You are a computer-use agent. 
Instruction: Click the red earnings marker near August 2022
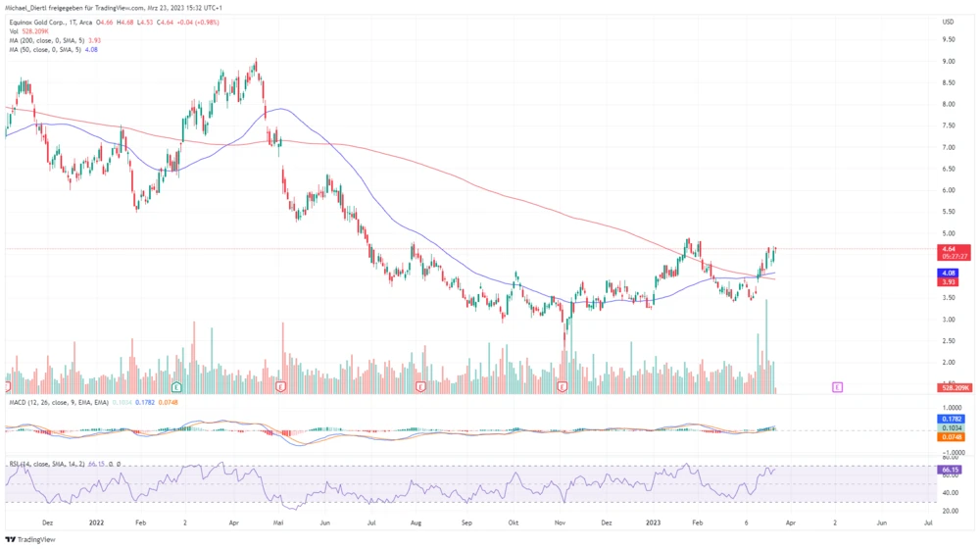click(x=421, y=387)
